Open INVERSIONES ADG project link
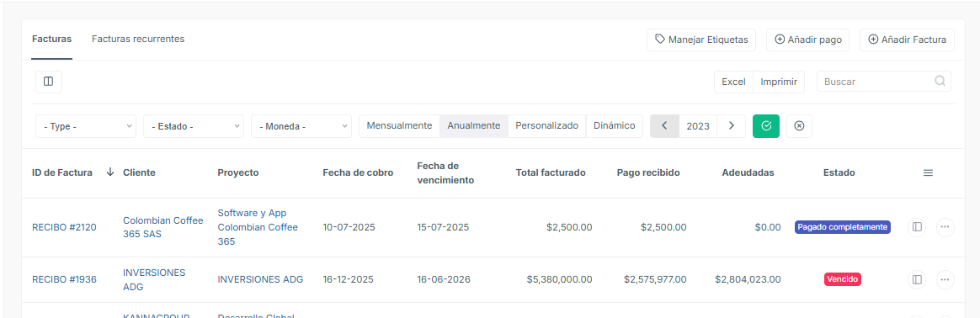980x318 pixels. point(260,279)
